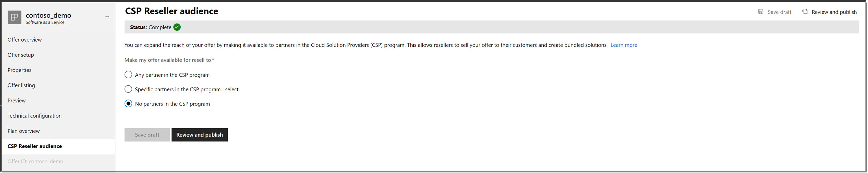Select the CSP Reseller audience section
This screenshot has width=868, height=173.
(x=35, y=146)
